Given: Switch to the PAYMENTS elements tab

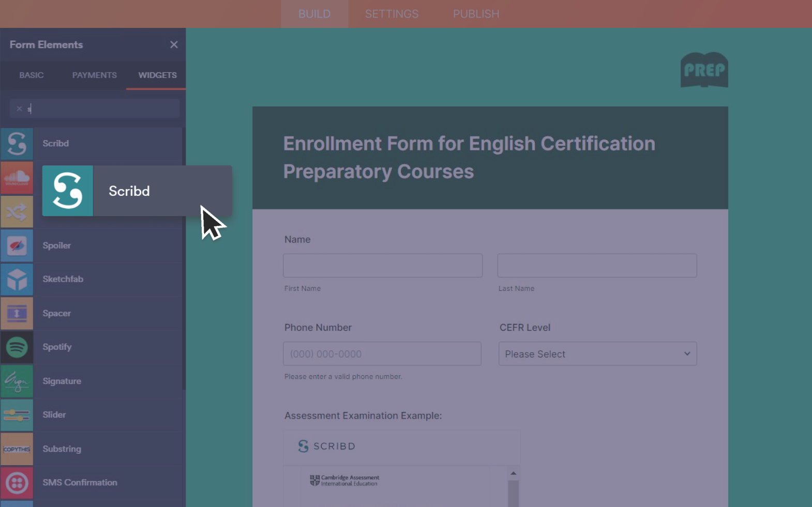Looking at the screenshot, I should [95, 75].
